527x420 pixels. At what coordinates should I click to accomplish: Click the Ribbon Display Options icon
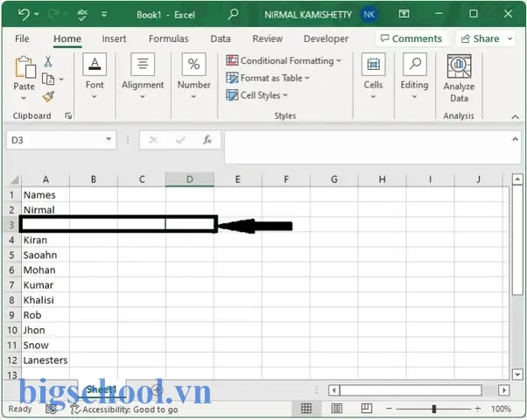(404, 14)
